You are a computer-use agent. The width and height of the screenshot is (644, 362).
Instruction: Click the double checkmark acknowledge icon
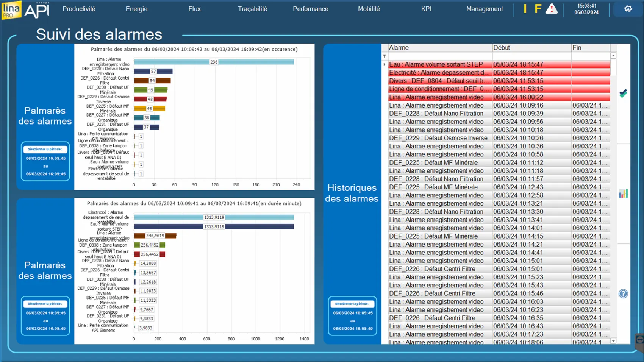(623, 93)
